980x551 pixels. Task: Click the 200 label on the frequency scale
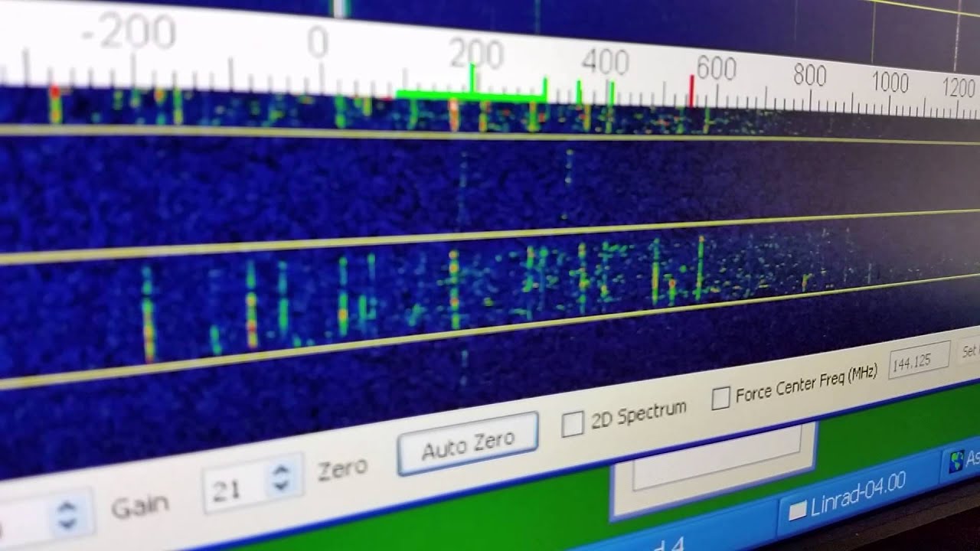476,54
